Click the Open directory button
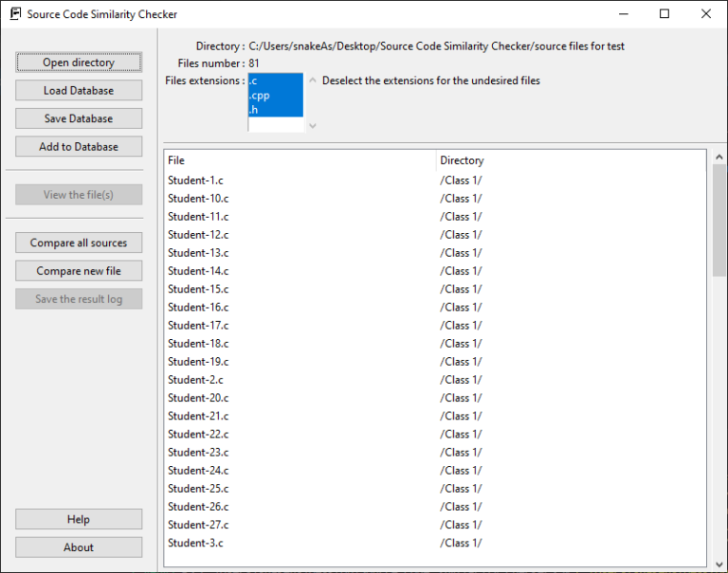This screenshot has width=728, height=573. coord(79,63)
